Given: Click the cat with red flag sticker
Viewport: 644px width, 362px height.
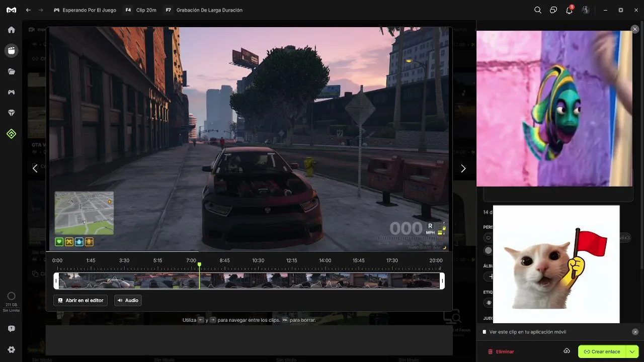Looking at the screenshot, I should click(556, 264).
